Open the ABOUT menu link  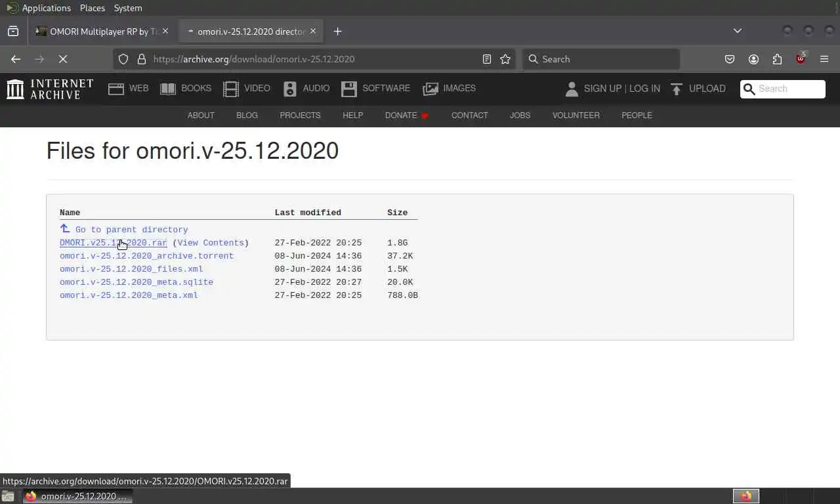pos(201,115)
